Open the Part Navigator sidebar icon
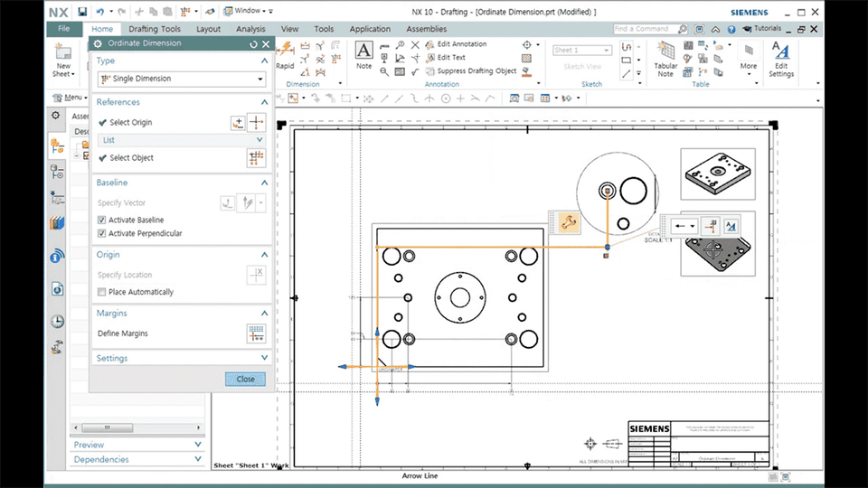This screenshot has width=868, height=488. click(57, 173)
